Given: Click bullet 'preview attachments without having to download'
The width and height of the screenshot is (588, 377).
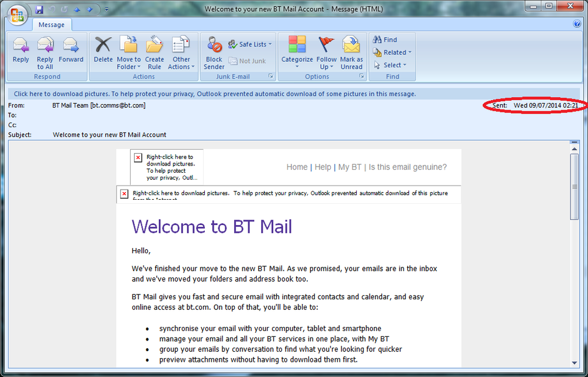Looking at the screenshot, I should click(x=258, y=360).
